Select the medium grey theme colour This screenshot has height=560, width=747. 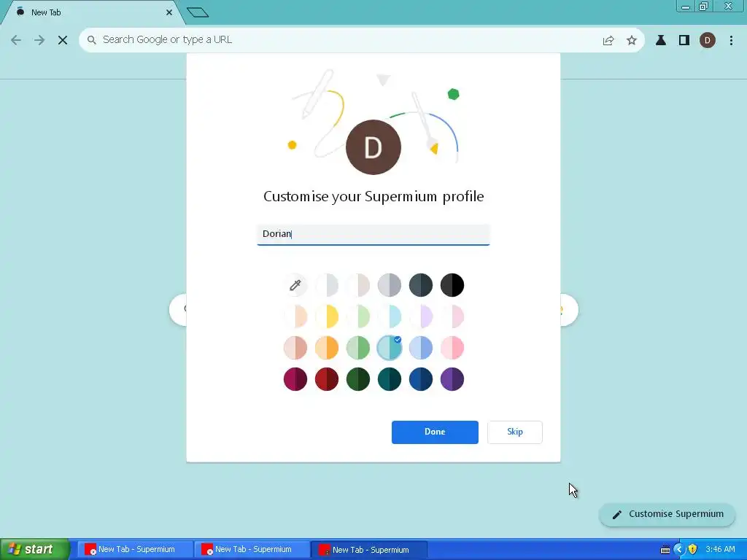click(390, 285)
